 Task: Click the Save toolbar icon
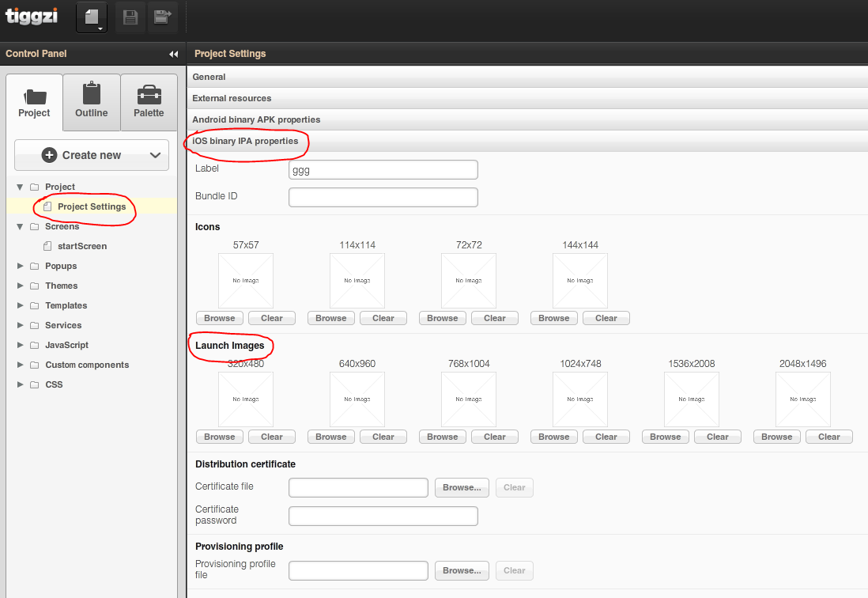point(130,17)
